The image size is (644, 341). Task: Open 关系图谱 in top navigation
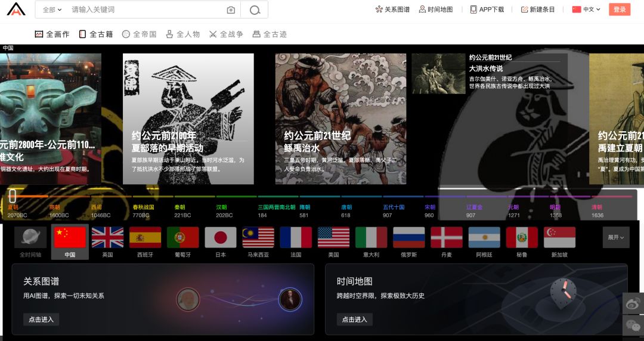point(392,10)
